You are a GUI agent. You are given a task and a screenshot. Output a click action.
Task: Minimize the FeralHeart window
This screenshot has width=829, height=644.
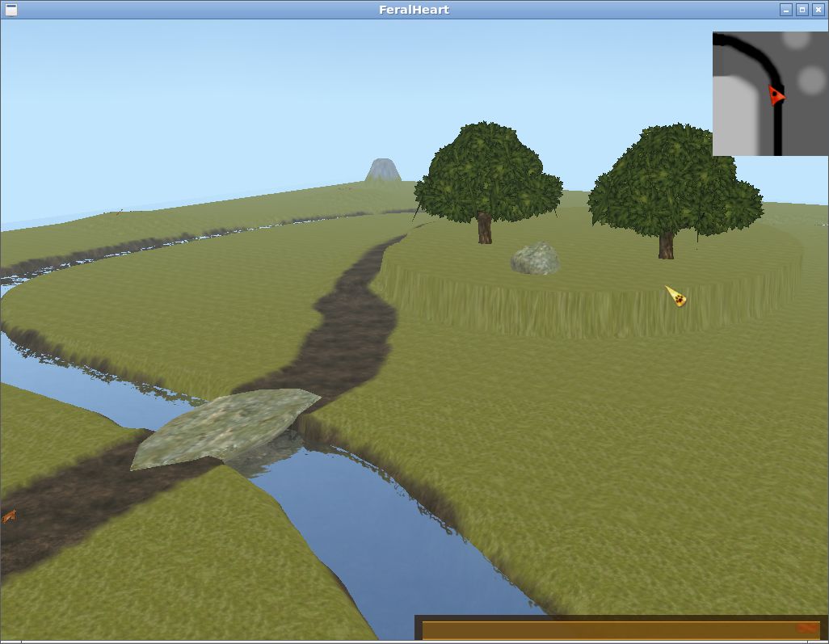[x=785, y=10]
